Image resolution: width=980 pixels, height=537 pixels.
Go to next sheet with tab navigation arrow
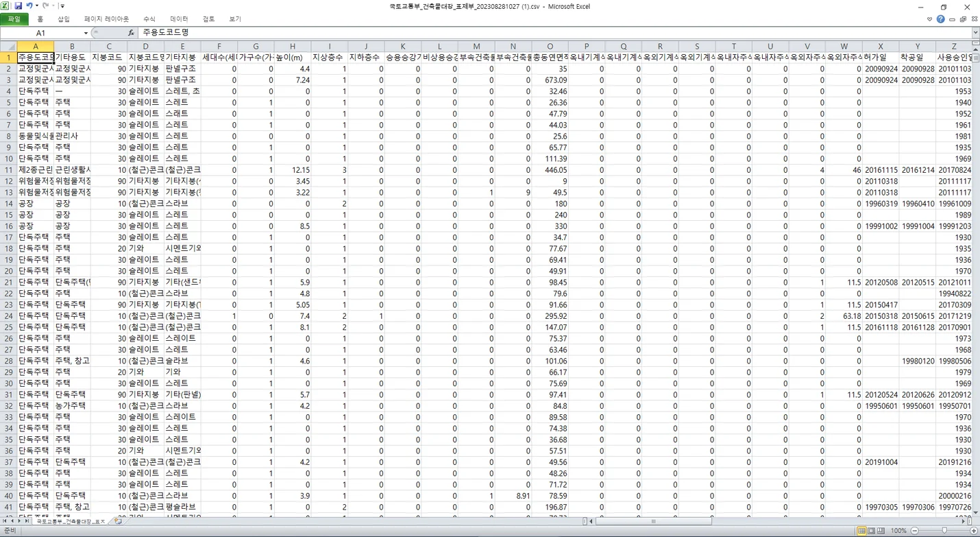tap(20, 521)
